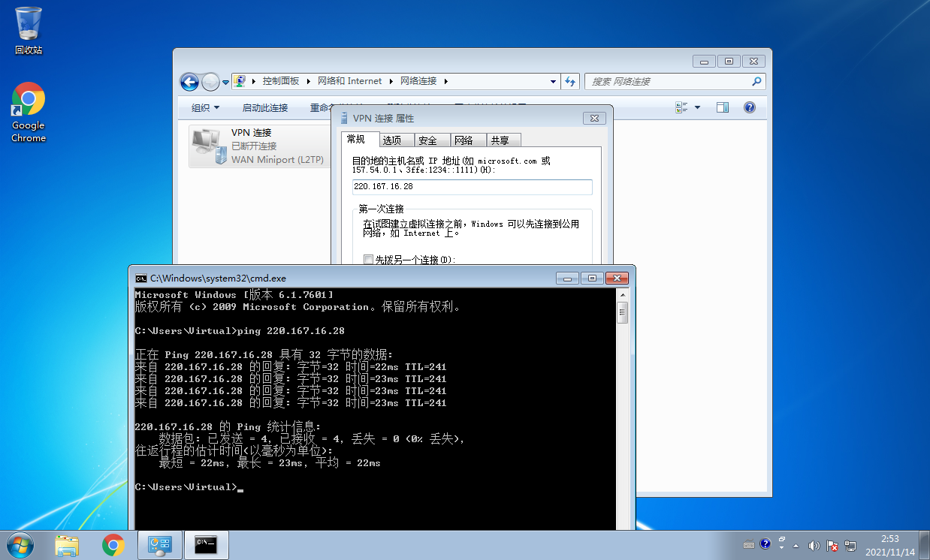Open the Recycle Bin desktop icon
This screenshot has width=930, height=560.
[29, 30]
